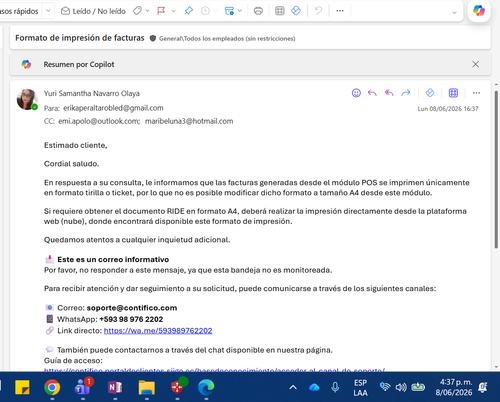Open toolbar more options ellipsis
Viewport: 500px width, 402px height.
click(x=340, y=11)
